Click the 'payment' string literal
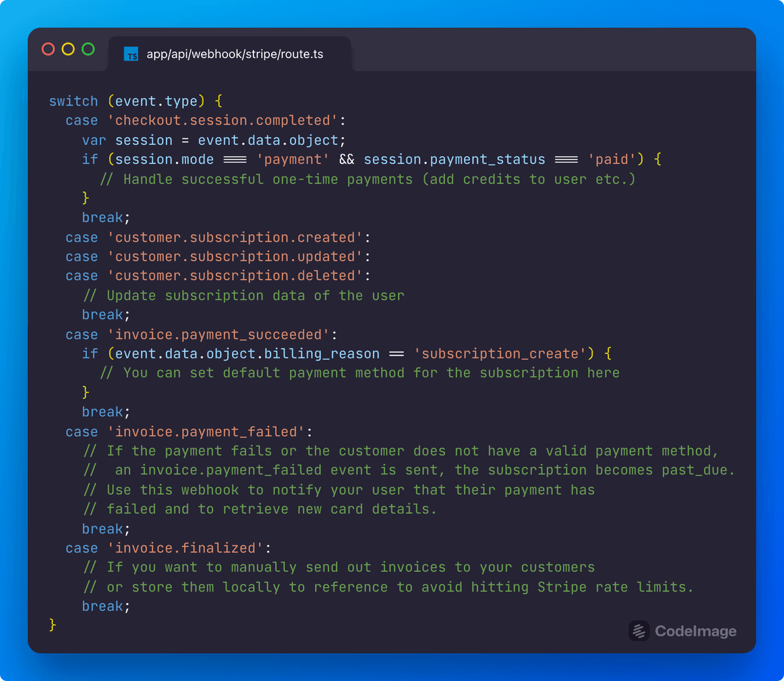Viewport: 784px width, 681px height. tap(293, 159)
